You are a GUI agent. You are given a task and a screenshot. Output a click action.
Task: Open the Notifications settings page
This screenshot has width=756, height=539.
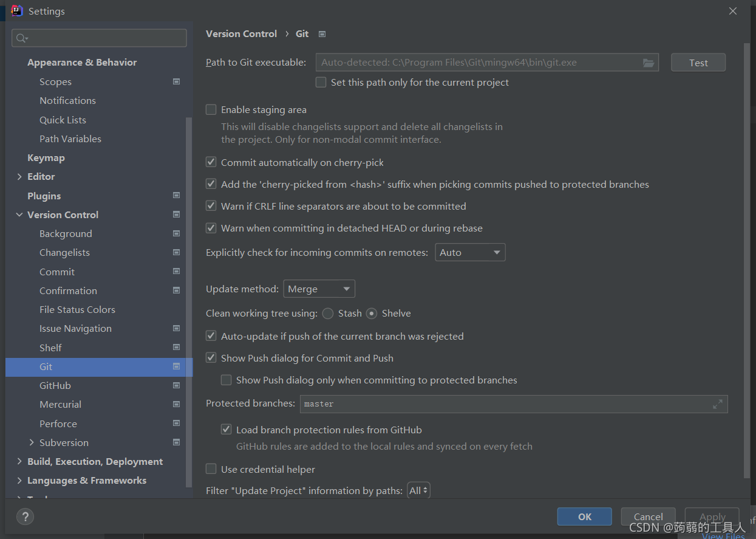point(67,100)
